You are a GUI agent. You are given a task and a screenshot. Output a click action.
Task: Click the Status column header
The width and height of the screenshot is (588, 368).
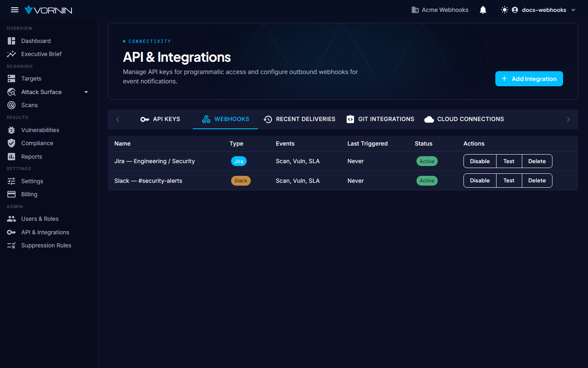[423, 144]
